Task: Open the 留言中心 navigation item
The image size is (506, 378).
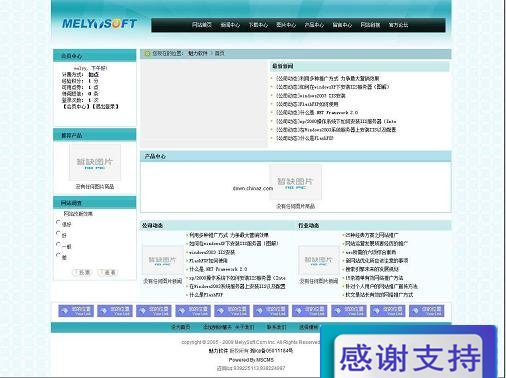Action: 342,25
